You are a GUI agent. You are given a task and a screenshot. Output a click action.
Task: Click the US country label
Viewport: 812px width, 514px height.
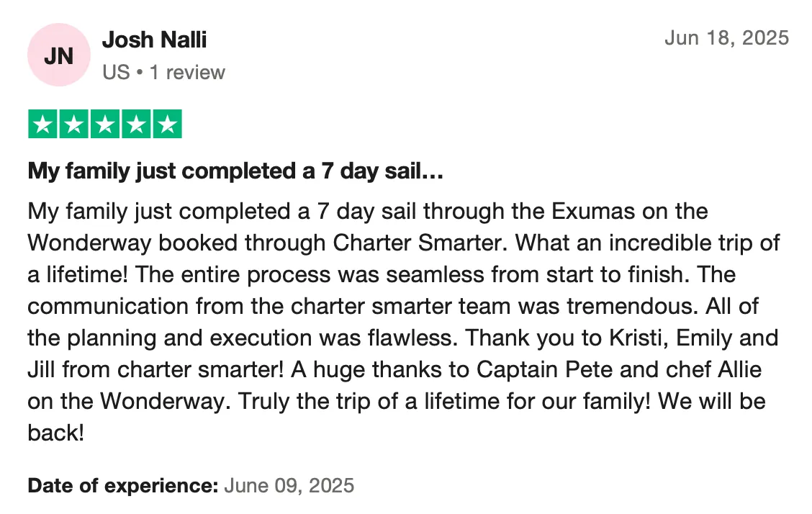[115, 73]
